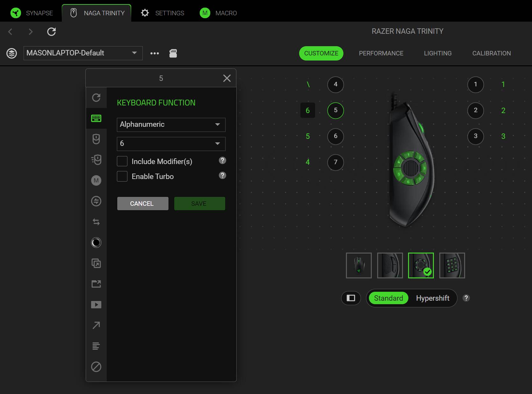Select the Mouse Function icon in the sidebar
Viewport: 532px width, 394px height.
(x=96, y=139)
